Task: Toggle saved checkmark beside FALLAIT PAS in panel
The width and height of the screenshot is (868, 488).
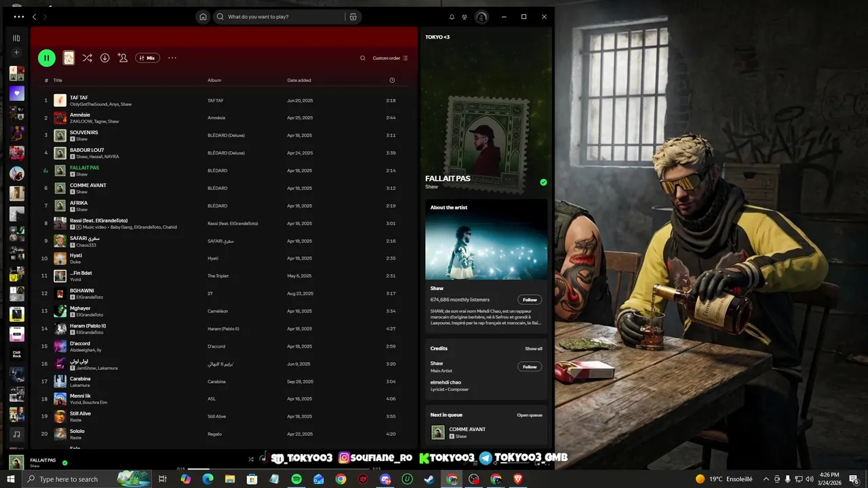Action: tap(543, 182)
